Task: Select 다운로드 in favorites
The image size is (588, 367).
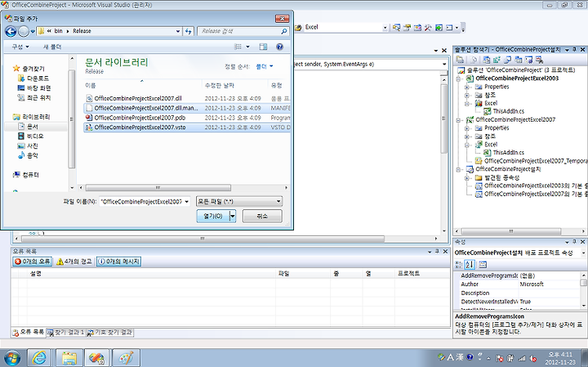Action: (x=33, y=78)
